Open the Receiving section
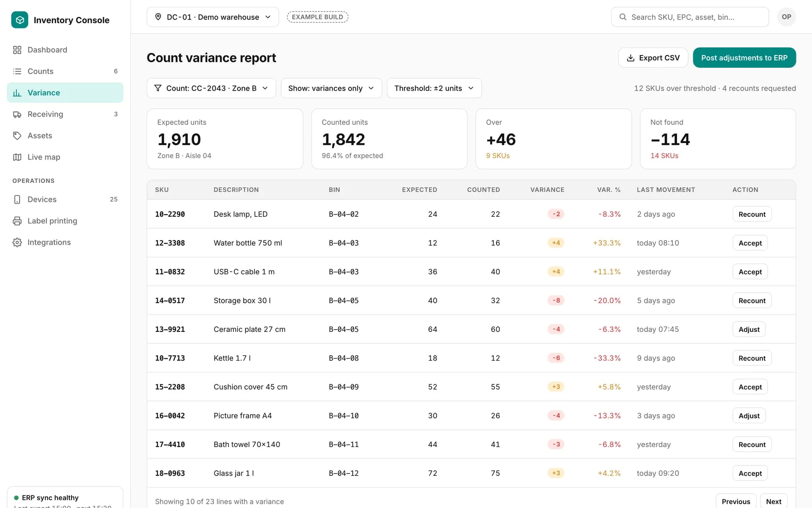812x508 pixels. tap(65, 114)
